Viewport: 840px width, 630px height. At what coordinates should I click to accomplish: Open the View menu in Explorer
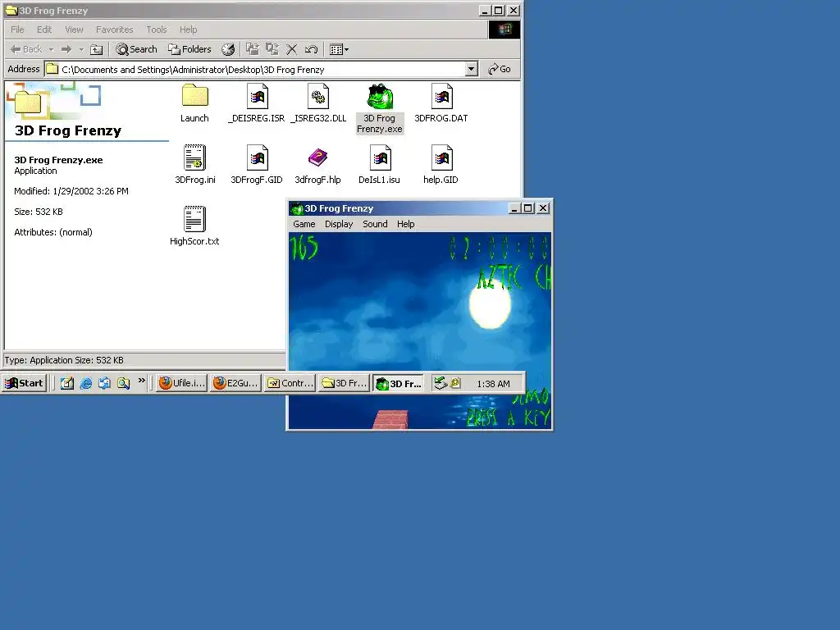pyautogui.click(x=74, y=30)
